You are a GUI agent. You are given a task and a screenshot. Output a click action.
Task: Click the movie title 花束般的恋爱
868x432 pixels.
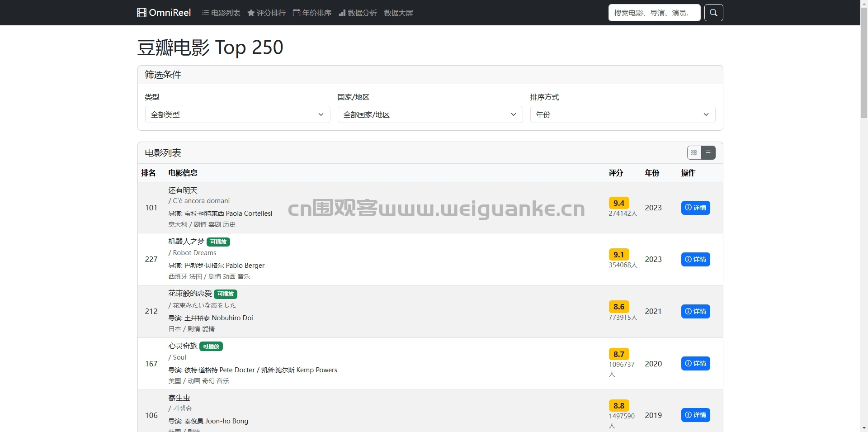pos(190,294)
